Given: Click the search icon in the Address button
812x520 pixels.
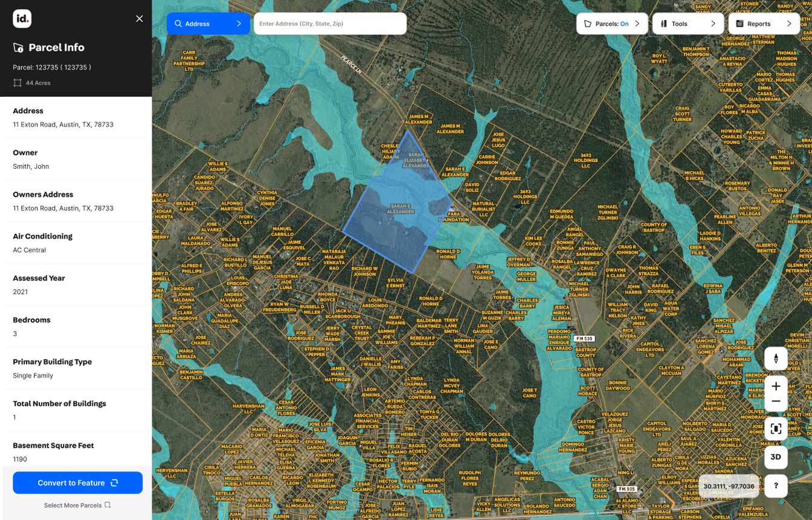Looking at the screenshot, I should (178, 24).
